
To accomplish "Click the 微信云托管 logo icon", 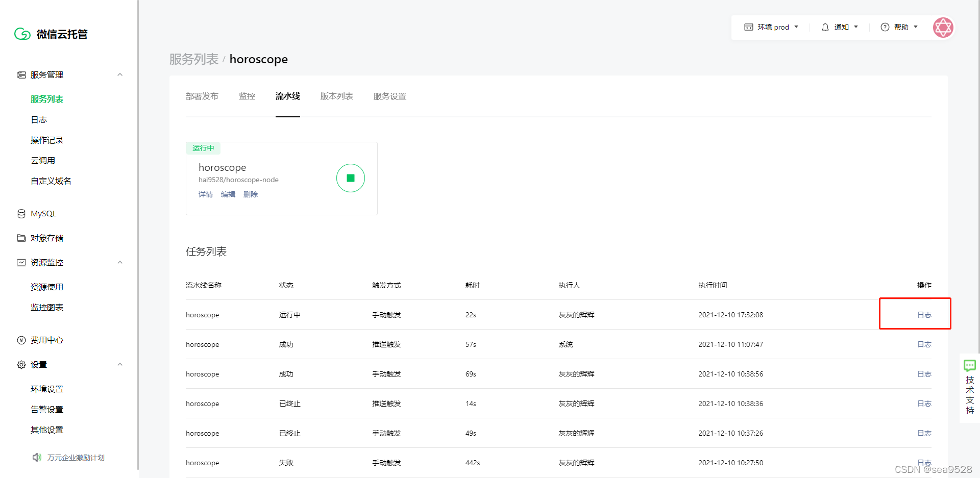I will (22, 34).
